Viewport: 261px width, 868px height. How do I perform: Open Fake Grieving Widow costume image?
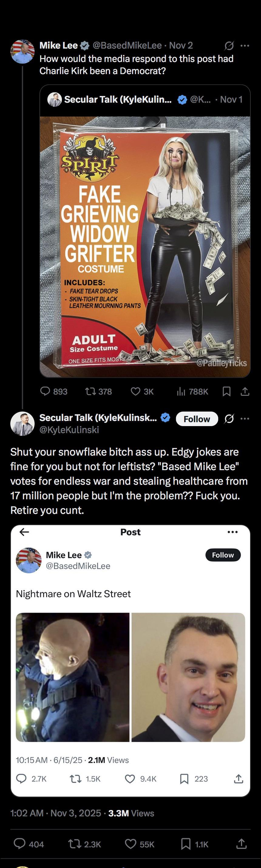point(145,247)
